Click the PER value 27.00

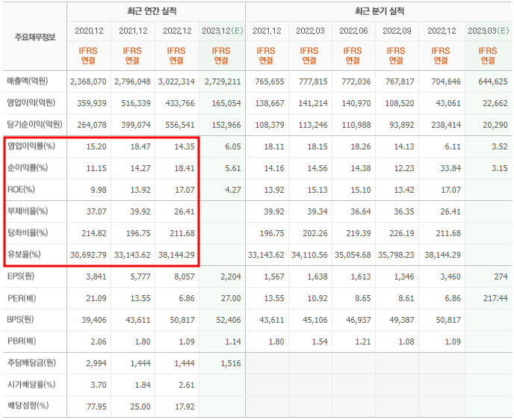[231, 298]
